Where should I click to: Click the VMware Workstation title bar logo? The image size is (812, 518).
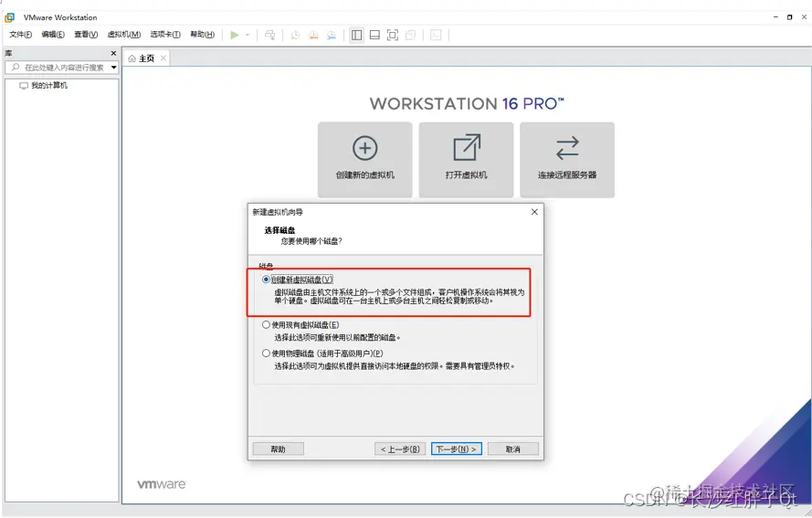pos(9,17)
